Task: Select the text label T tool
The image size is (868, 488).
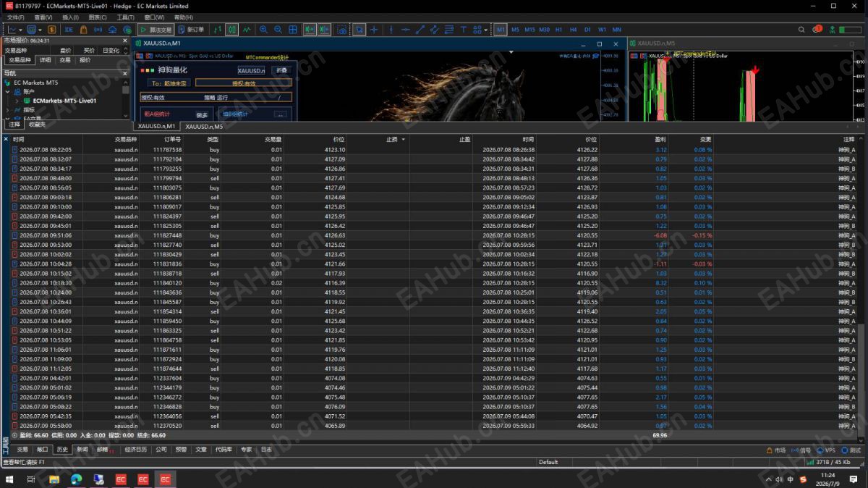Action: coord(464,30)
